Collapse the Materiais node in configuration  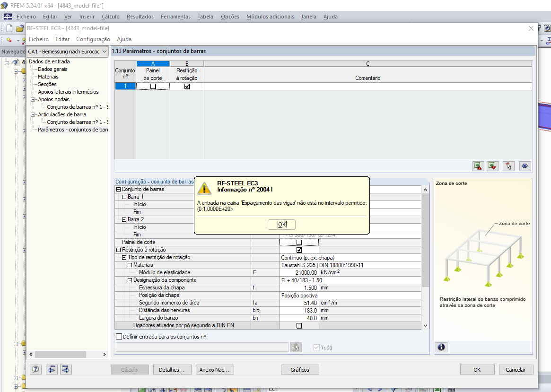(x=130, y=265)
